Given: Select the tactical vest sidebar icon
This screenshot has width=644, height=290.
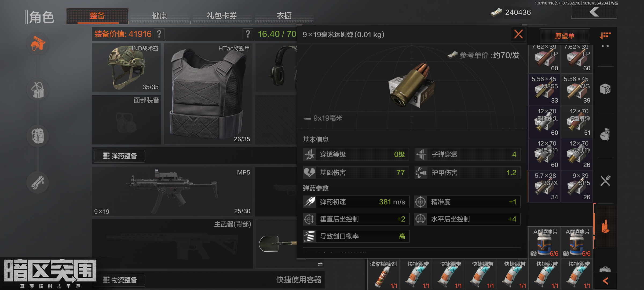Looking at the screenshot, I should (x=38, y=90).
